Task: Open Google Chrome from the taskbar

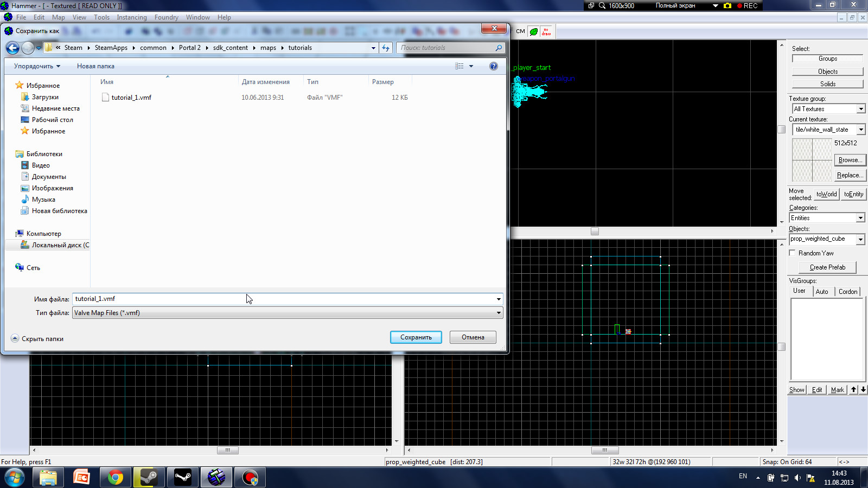Action: (115, 478)
